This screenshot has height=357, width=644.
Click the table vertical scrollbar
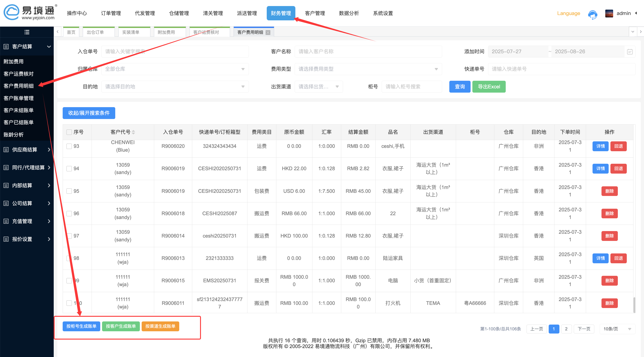(634, 305)
